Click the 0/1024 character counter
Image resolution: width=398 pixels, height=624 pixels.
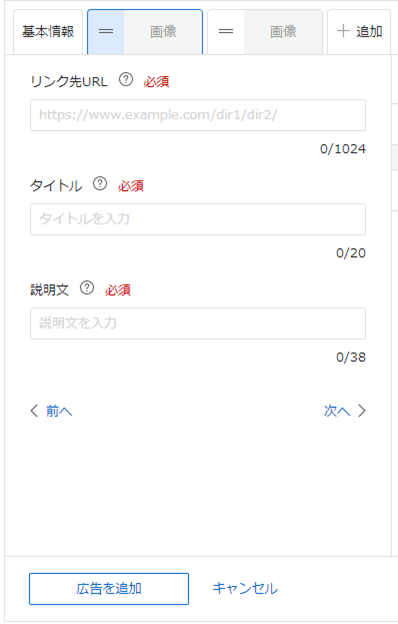pyautogui.click(x=343, y=149)
